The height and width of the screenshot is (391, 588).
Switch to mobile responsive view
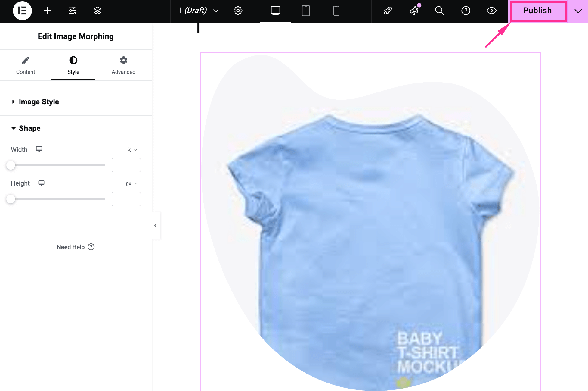point(336,11)
